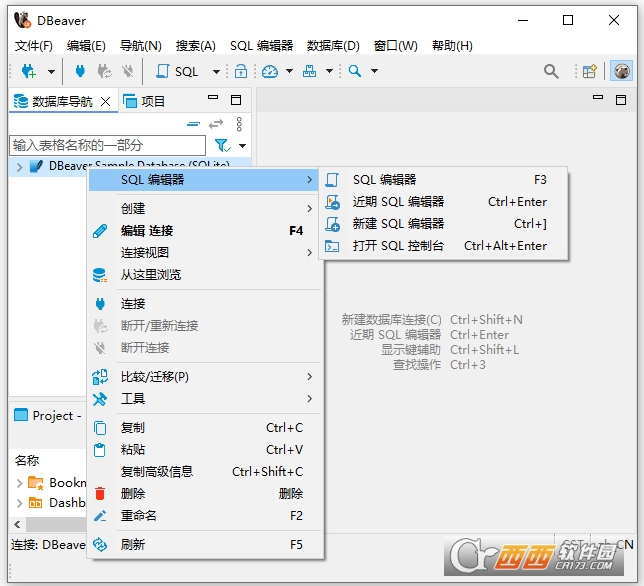644x586 pixels.
Task: Expand the Bookmarks folder in Project panel
Action: point(19,483)
